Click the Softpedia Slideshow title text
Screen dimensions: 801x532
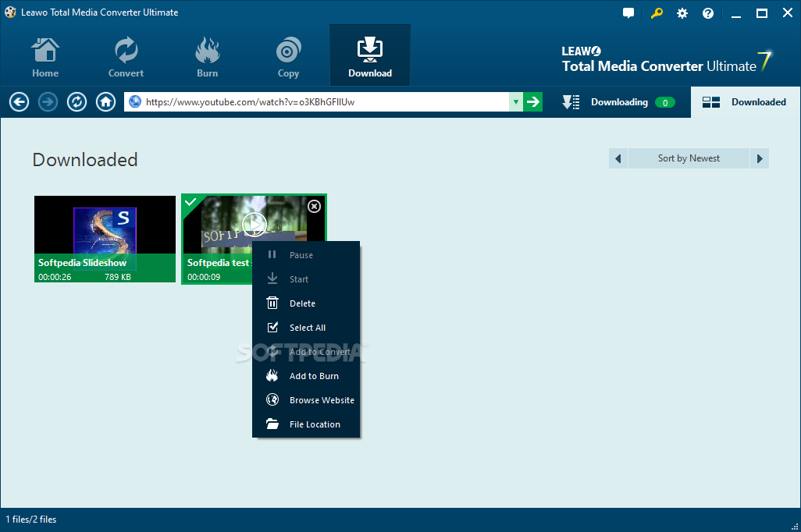[x=82, y=263]
